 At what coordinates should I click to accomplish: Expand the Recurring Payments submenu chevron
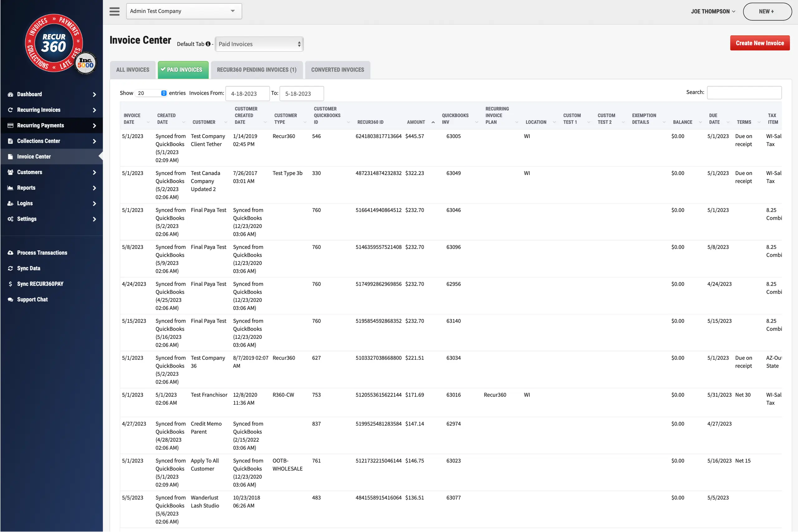(x=94, y=126)
